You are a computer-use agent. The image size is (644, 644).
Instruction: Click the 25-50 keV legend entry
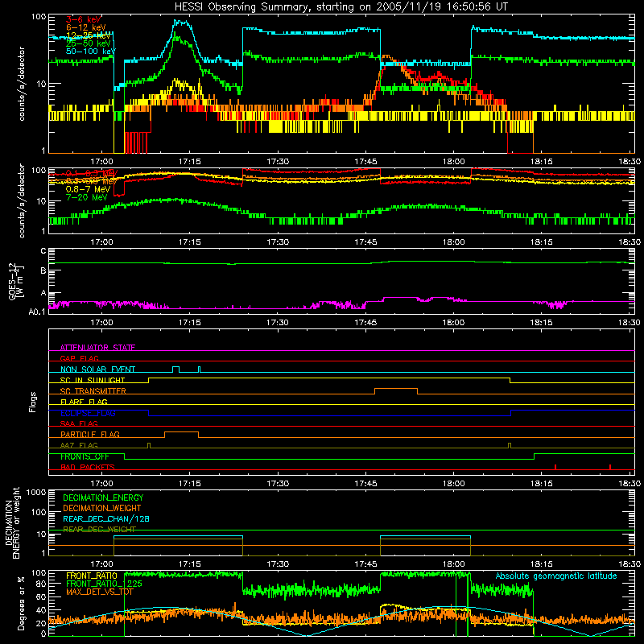point(89,43)
